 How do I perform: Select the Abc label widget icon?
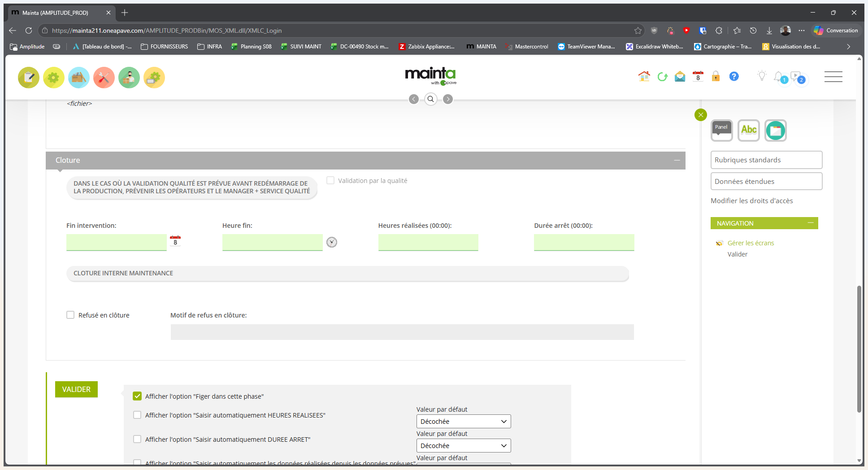point(749,131)
